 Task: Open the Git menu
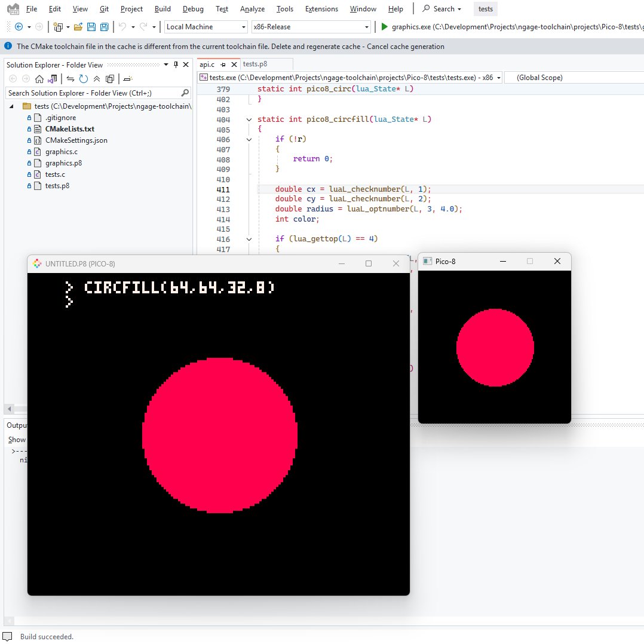coord(104,8)
